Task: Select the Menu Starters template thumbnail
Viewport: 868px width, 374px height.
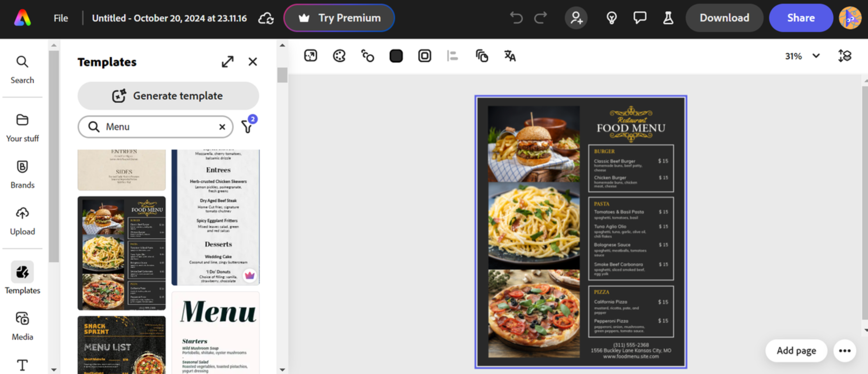Action: (x=215, y=333)
